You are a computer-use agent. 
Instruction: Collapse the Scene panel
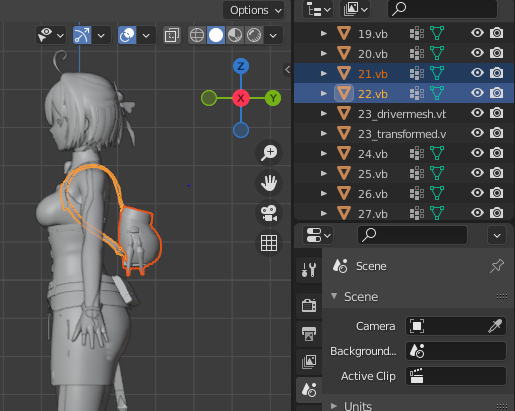point(334,296)
